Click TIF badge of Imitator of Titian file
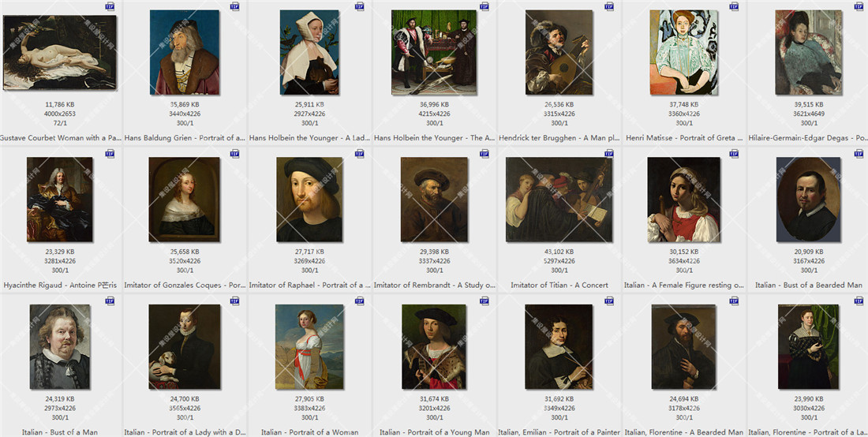This screenshot has width=868, height=437. pyautogui.click(x=609, y=154)
